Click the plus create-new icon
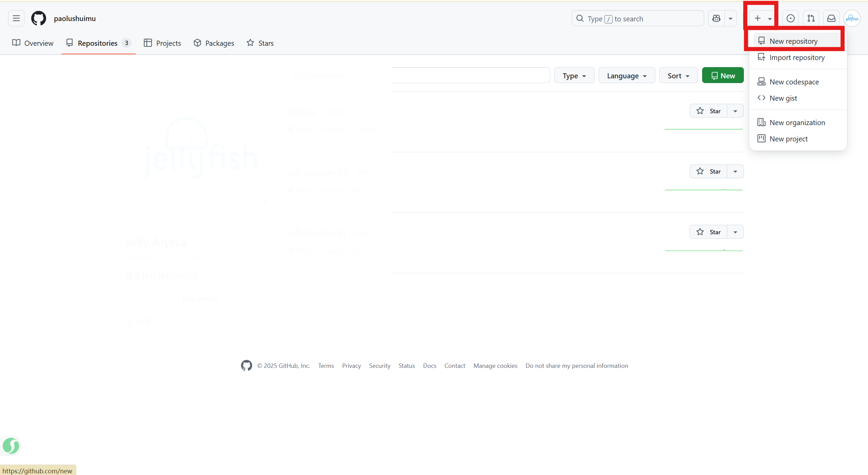 757,18
